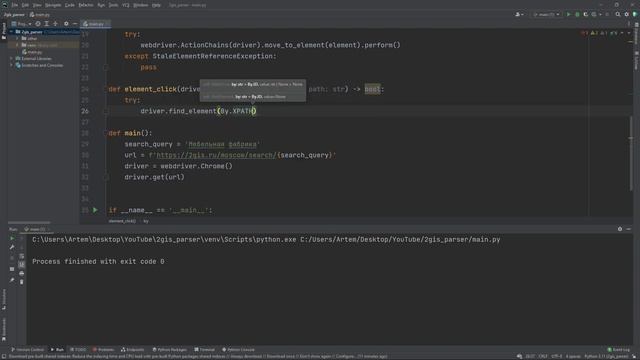Open the run configuration dropdown

pos(546,14)
